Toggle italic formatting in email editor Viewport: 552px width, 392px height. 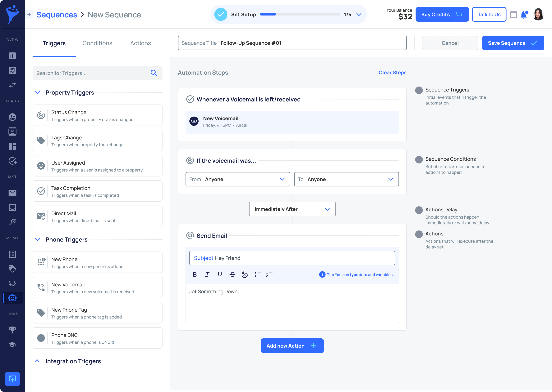(207, 274)
